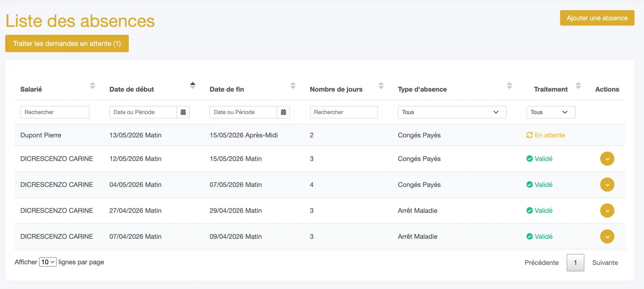Open calendar picker for Date de fin

[283, 112]
